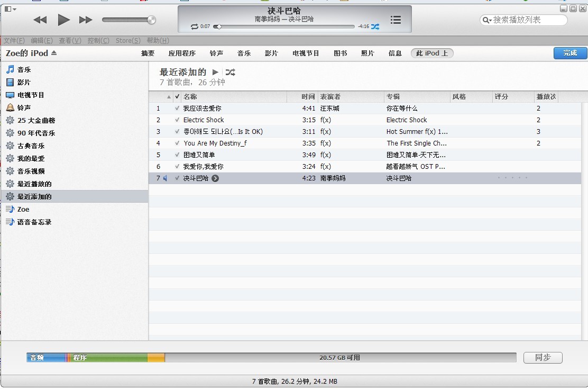Open the 查看(V) menu

[x=70, y=41]
